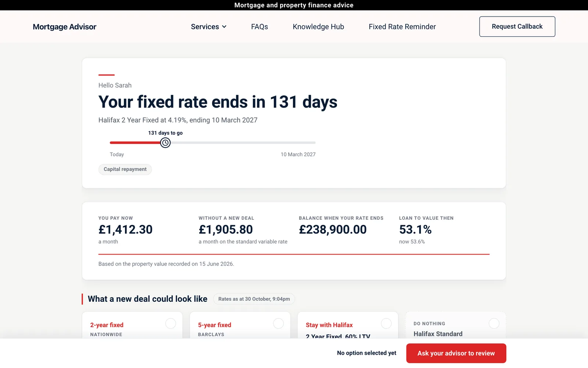Click the clock icon on countdown bar
Viewport: 588px width, 368px height.
pos(165,143)
